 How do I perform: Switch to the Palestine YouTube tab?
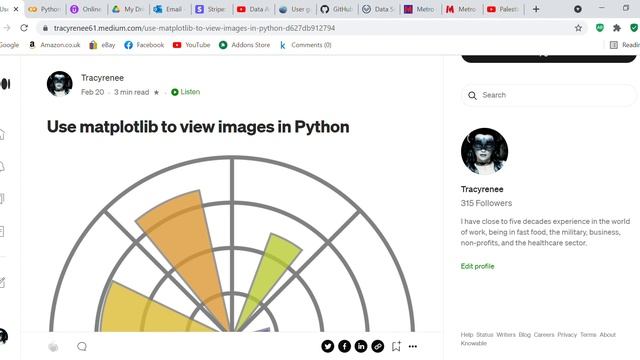(x=503, y=9)
